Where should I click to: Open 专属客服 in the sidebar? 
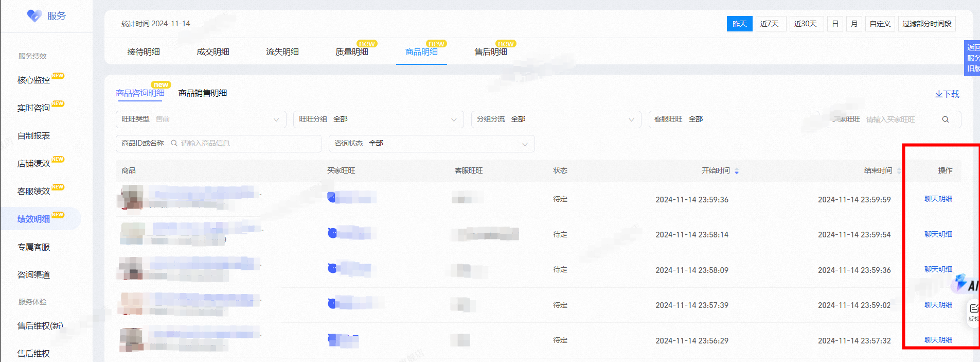(34, 247)
